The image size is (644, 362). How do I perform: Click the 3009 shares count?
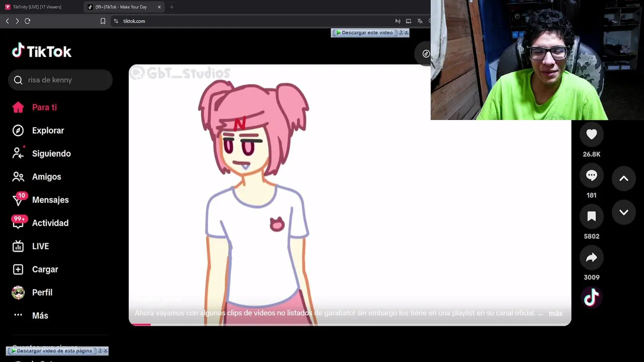click(x=592, y=278)
